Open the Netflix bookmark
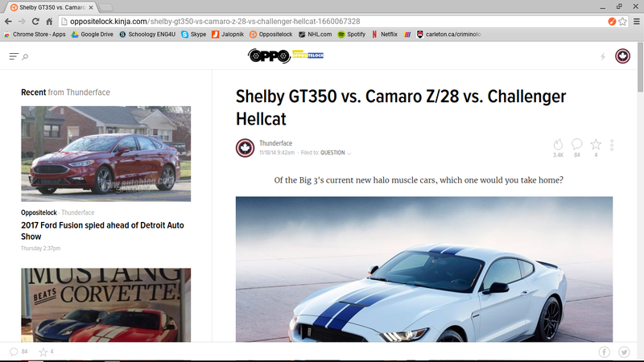The width and height of the screenshot is (644, 362). (x=385, y=35)
